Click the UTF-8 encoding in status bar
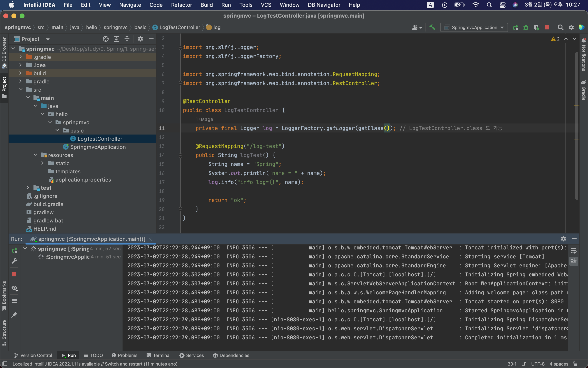 point(538,364)
